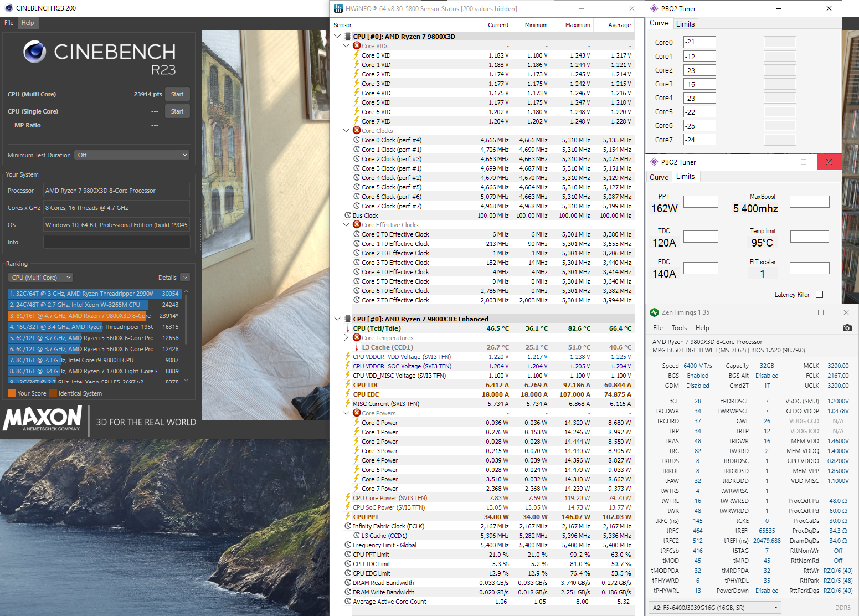Open the File menu in ZenTimings
The image size is (859, 616).
pos(658,328)
